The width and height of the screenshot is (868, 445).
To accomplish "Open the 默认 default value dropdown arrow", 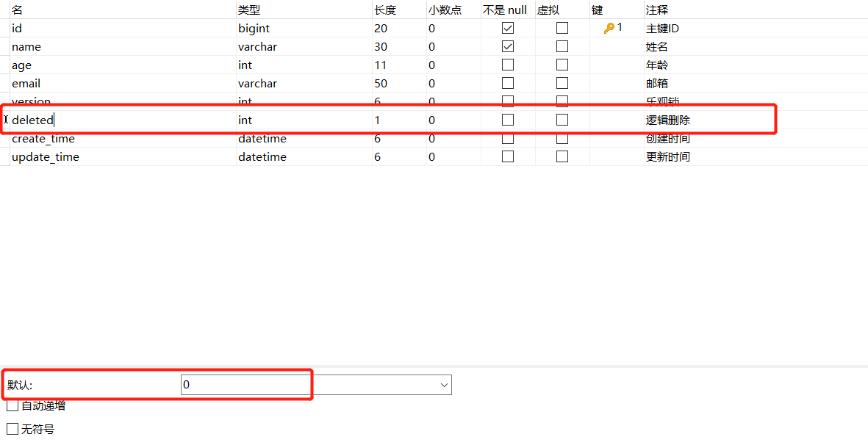I will pos(443,385).
